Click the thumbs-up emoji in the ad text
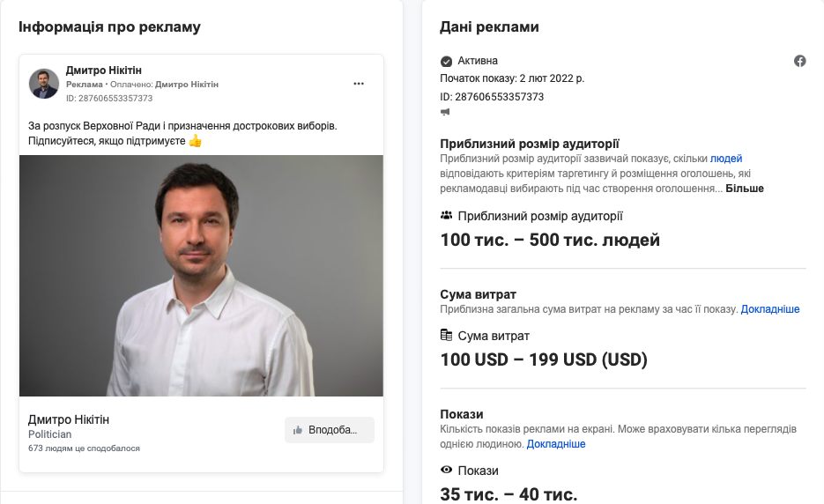The width and height of the screenshot is (824, 504). (196, 141)
